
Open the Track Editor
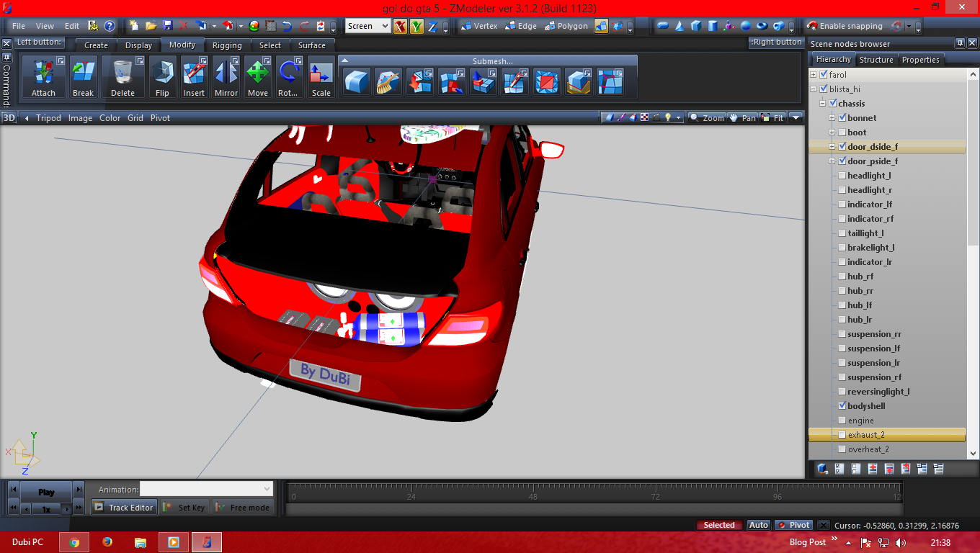coord(123,507)
